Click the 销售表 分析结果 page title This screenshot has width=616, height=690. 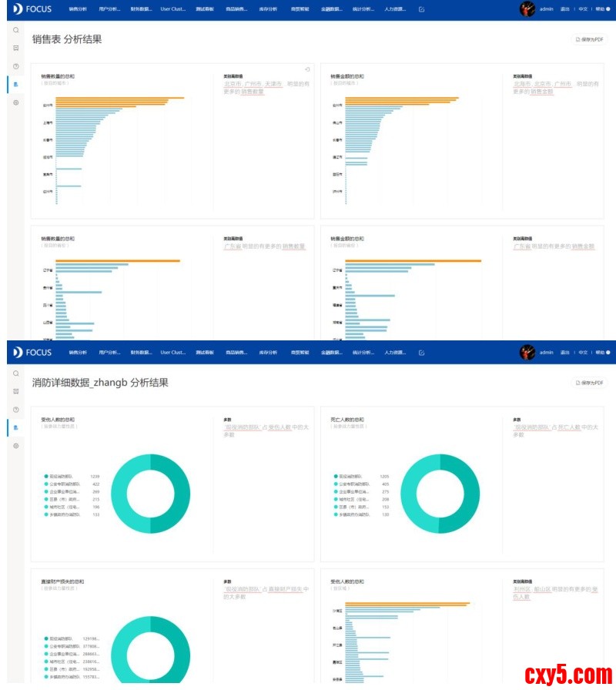(67, 39)
